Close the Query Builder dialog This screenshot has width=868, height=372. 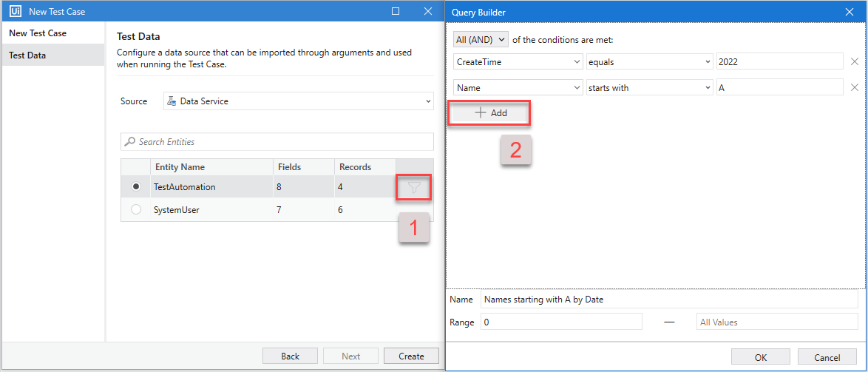point(849,12)
